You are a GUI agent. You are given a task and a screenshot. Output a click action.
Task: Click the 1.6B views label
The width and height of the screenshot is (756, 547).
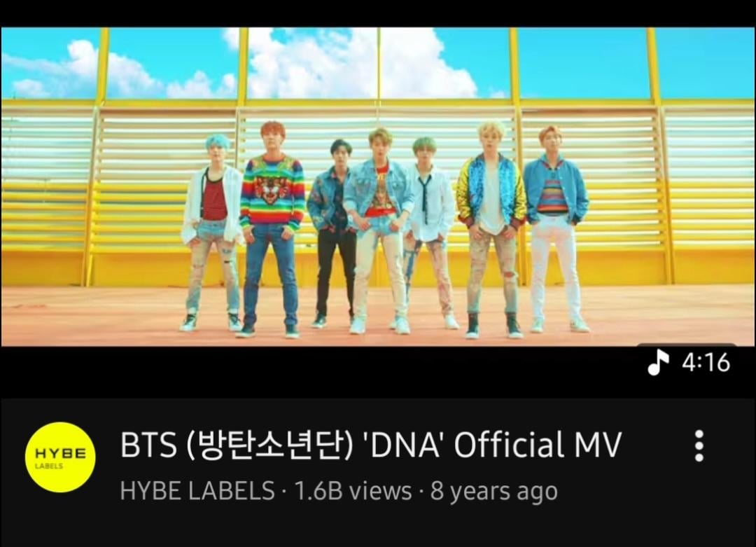coord(353,490)
